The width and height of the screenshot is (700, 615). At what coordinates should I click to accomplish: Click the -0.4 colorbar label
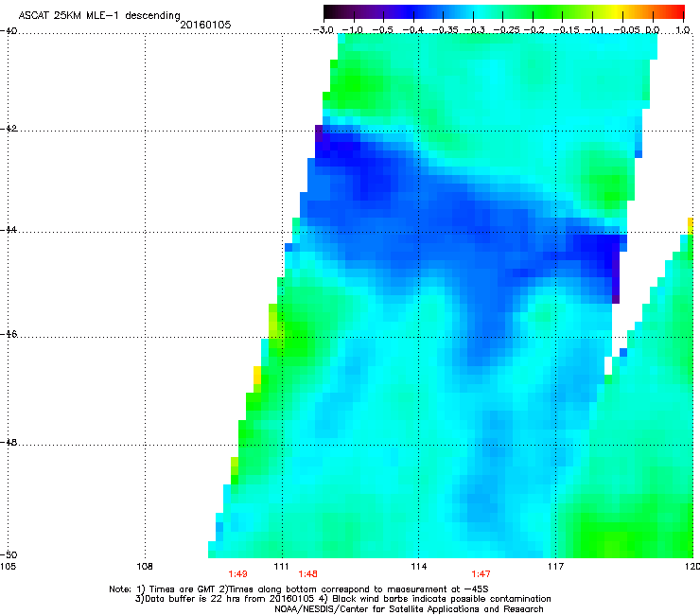click(x=413, y=30)
